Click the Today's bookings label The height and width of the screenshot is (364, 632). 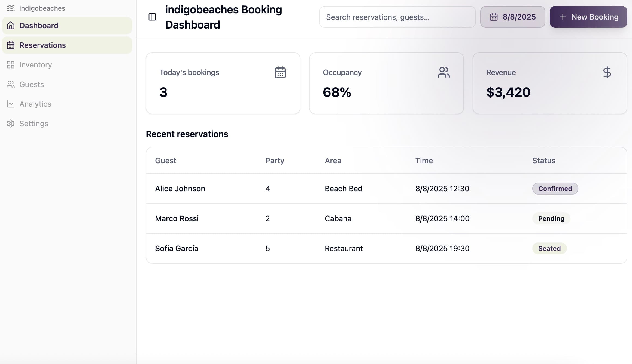click(189, 72)
